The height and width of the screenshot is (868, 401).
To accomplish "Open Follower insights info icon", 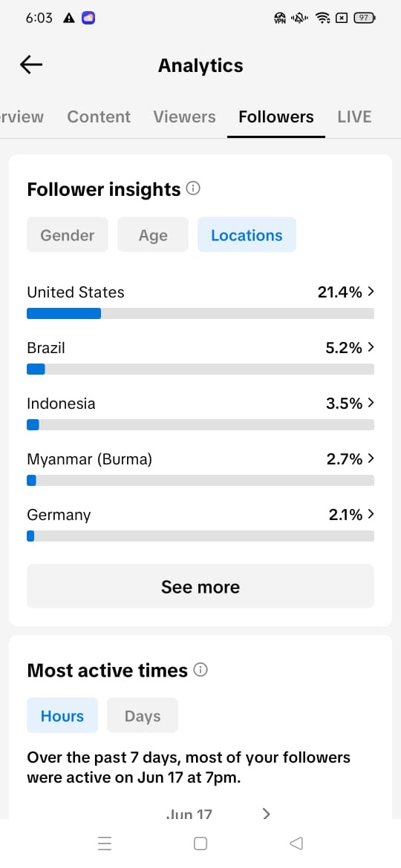I will 193,188.
